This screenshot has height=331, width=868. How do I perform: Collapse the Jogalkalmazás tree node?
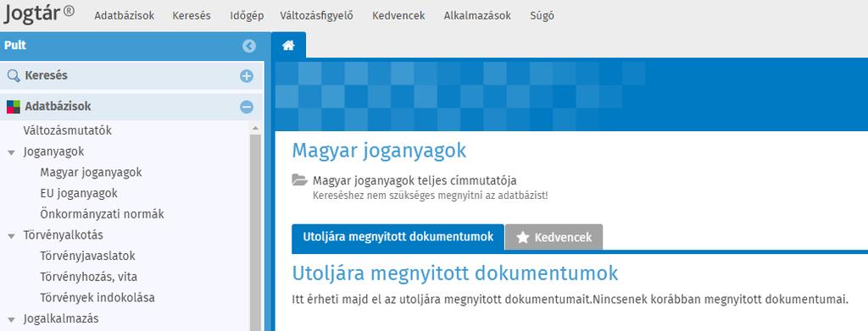[11, 320]
